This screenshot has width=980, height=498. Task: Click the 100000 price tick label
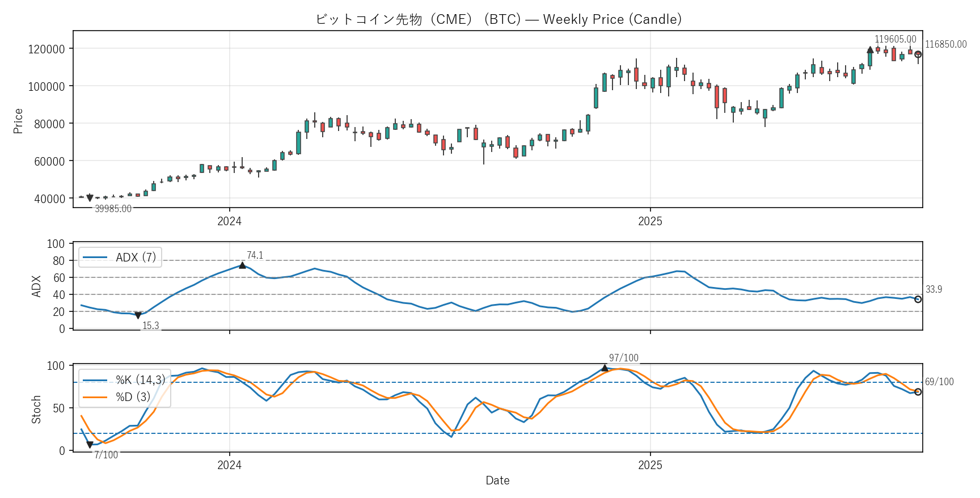(47, 86)
